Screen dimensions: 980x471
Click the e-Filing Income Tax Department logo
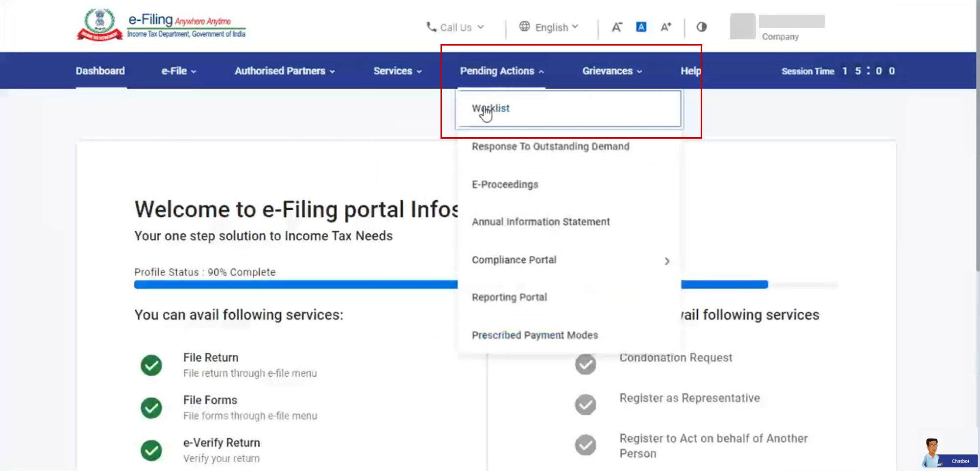coord(162,24)
